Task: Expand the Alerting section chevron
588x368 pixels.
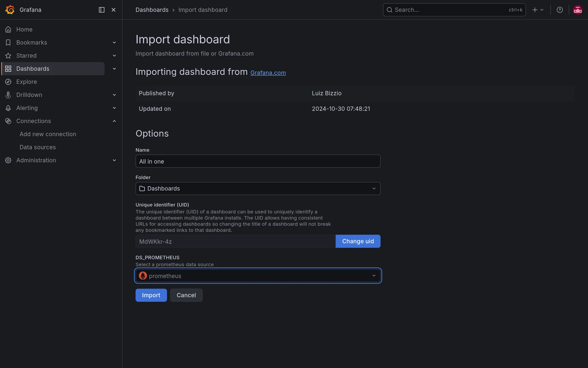Action: point(114,108)
